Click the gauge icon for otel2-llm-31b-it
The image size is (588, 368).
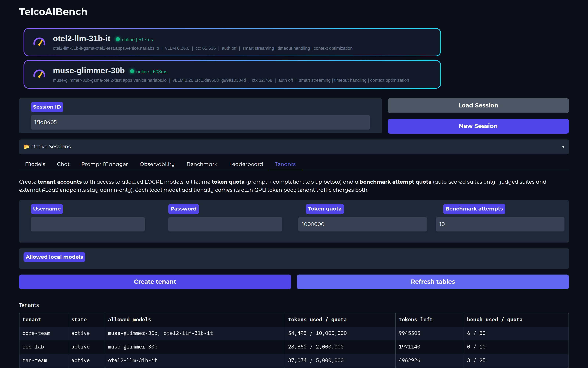tap(39, 42)
